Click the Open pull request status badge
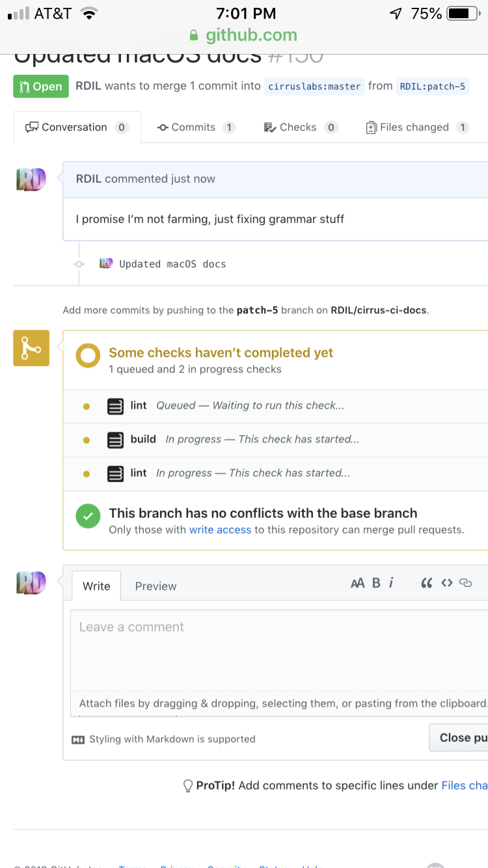Viewport: 488px width, 868px height. click(x=40, y=85)
